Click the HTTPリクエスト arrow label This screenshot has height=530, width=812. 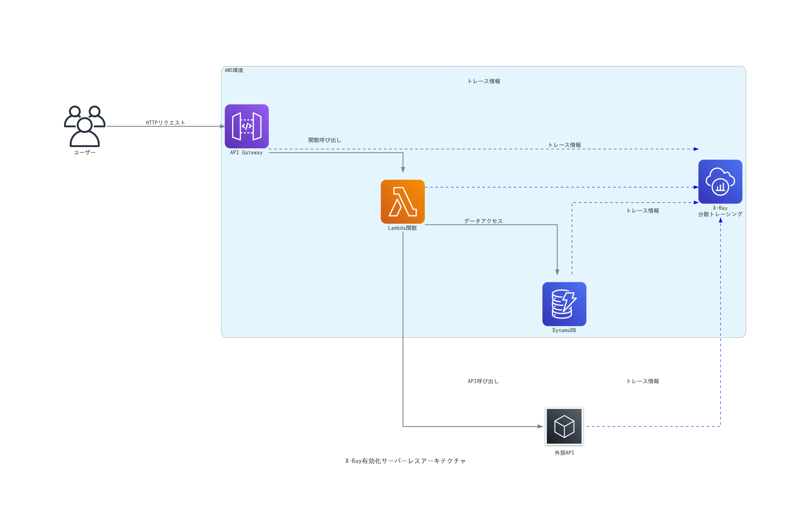click(x=165, y=123)
